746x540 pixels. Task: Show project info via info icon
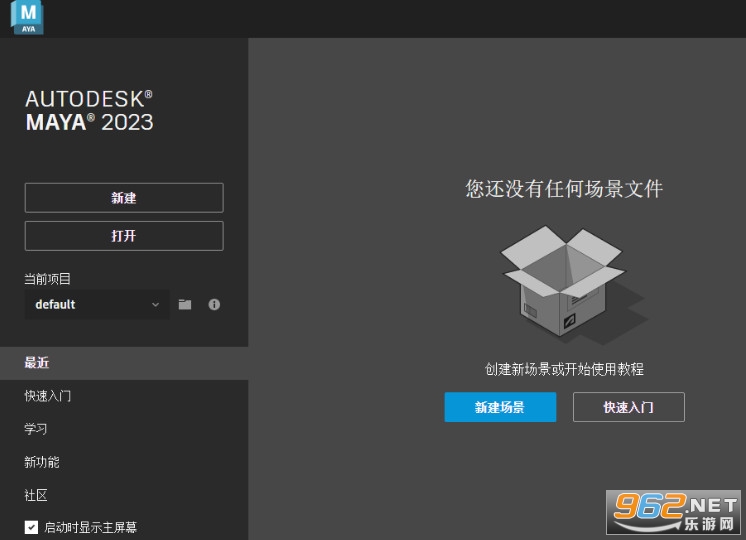(214, 304)
